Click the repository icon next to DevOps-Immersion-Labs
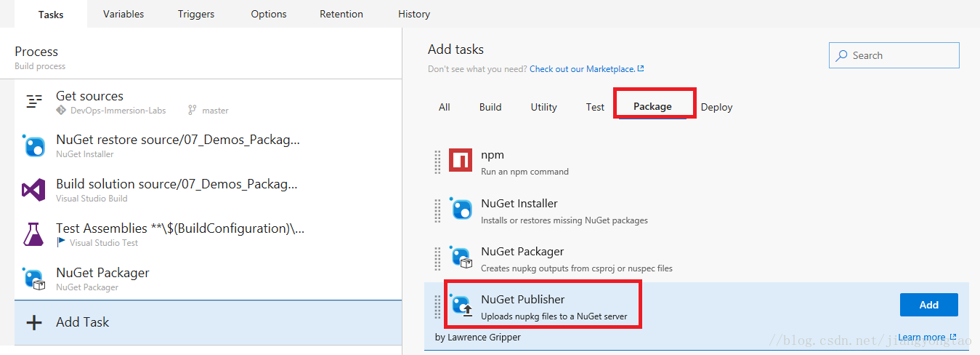 [x=61, y=111]
